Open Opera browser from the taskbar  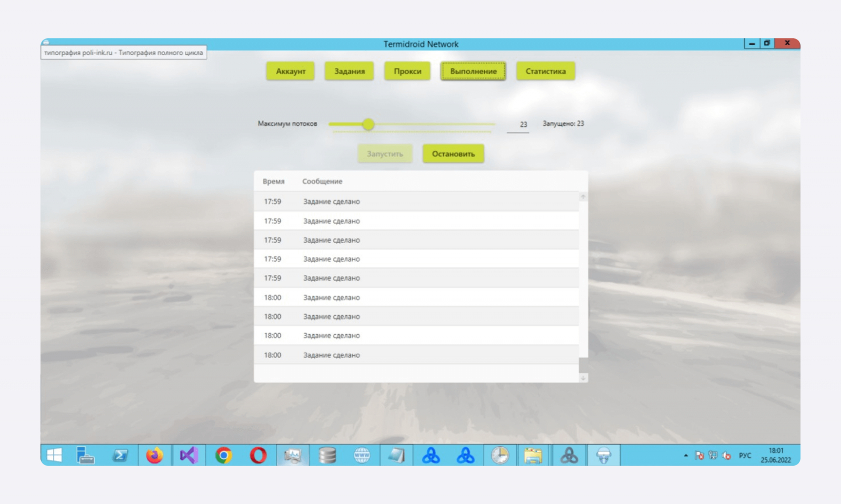[258, 455]
